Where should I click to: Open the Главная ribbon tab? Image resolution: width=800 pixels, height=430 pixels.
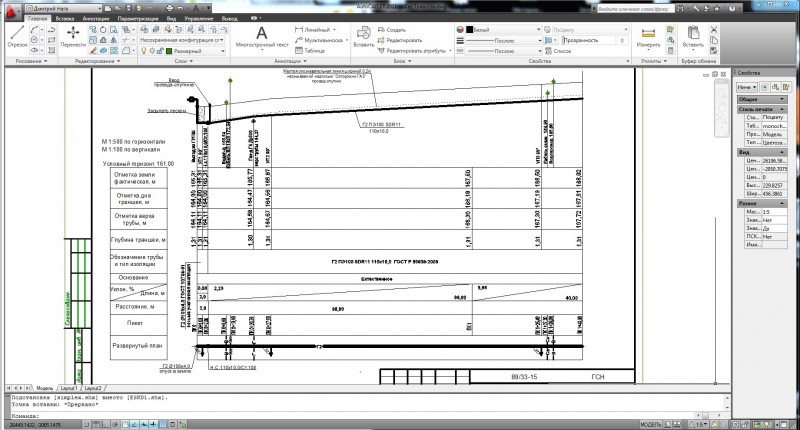point(38,18)
